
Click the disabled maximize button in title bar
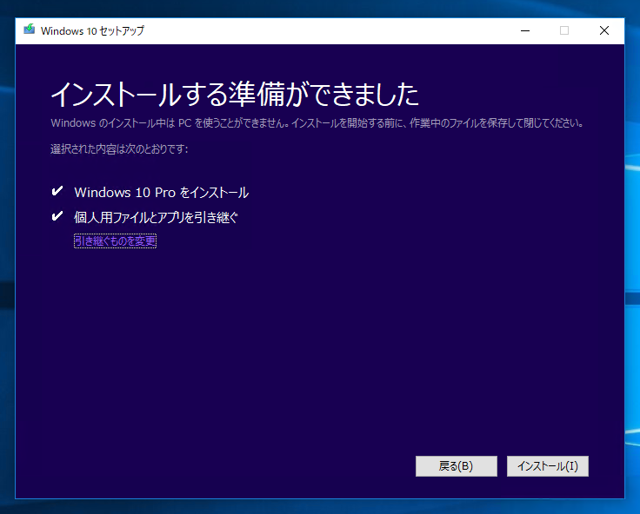click(564, 31)
